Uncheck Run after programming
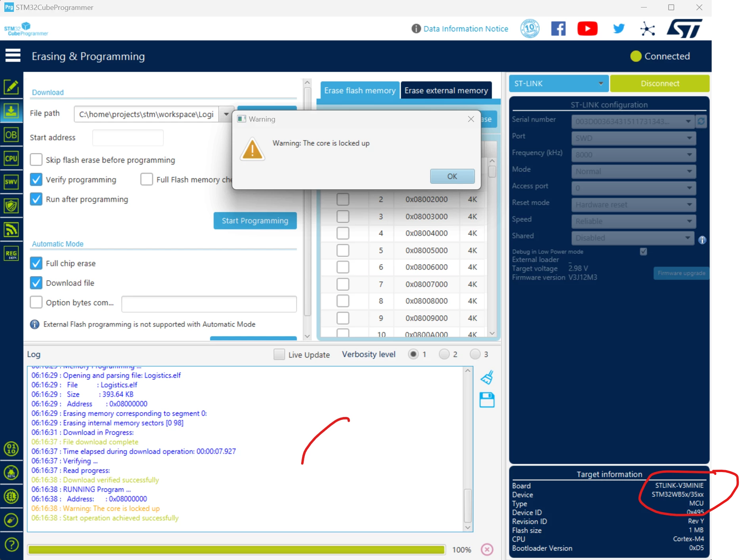Viewport: 740px width, 560px height. 36,199
